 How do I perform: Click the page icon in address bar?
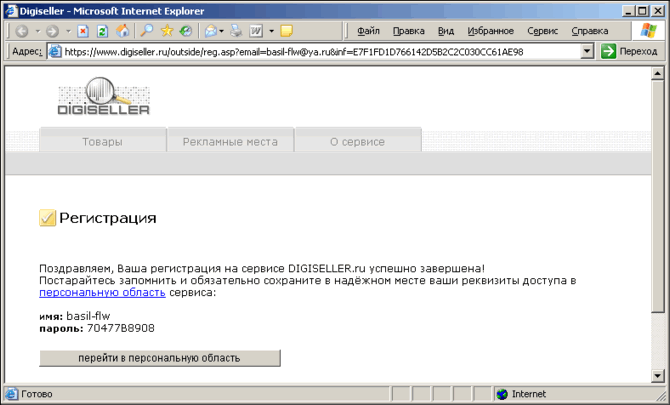pos(55,52)
